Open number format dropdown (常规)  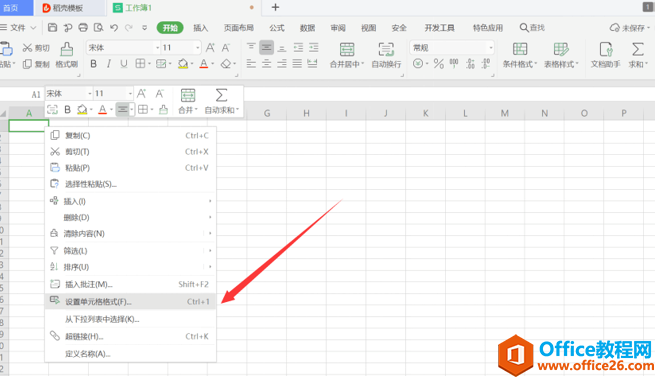tap(491, 48)
